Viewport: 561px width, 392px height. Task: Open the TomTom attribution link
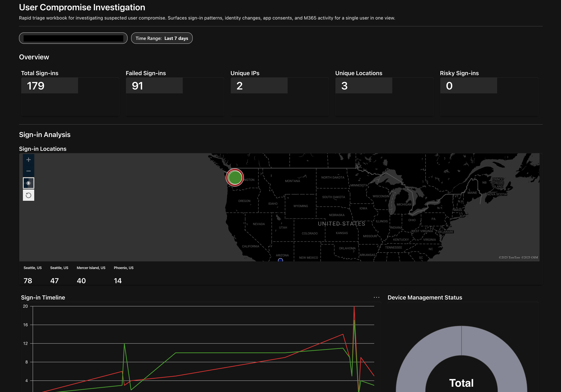pos(510,257)
